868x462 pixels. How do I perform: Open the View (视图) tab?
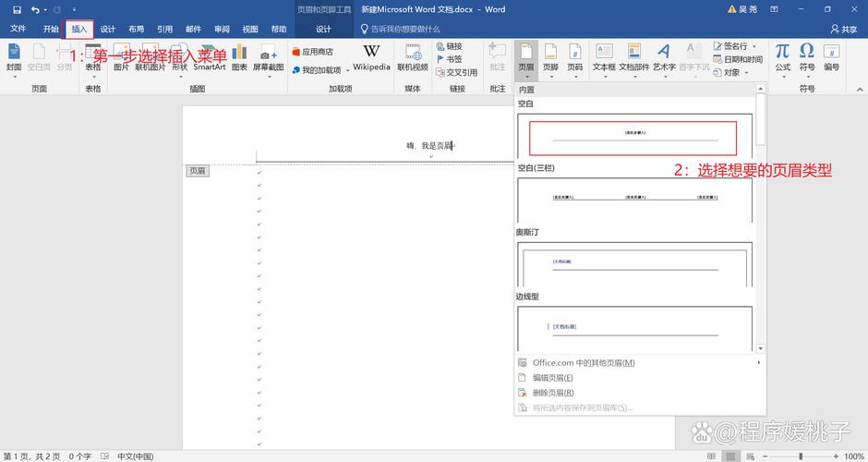[250, 29]
